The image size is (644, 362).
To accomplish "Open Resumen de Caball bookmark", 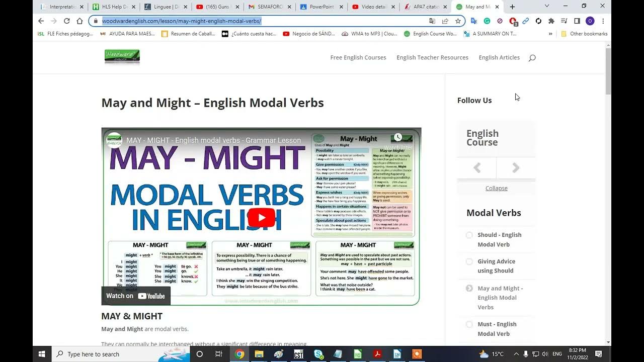I will (188, 34).
